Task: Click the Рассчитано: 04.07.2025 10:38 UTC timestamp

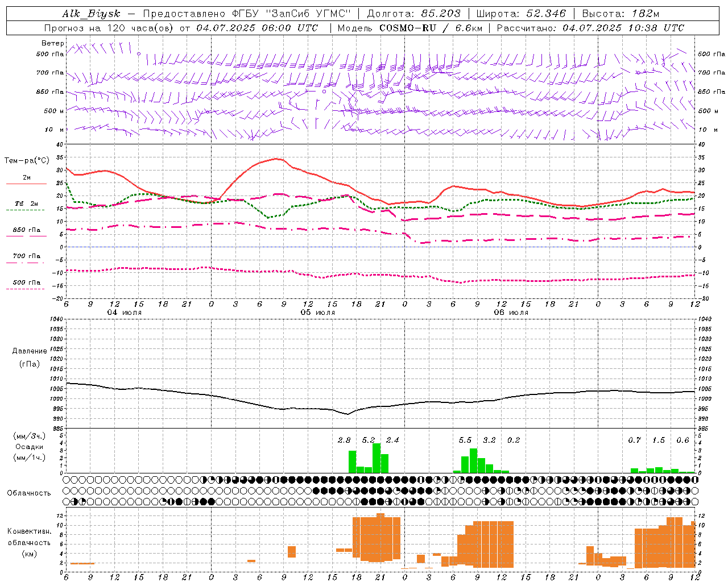Action: 590,28
